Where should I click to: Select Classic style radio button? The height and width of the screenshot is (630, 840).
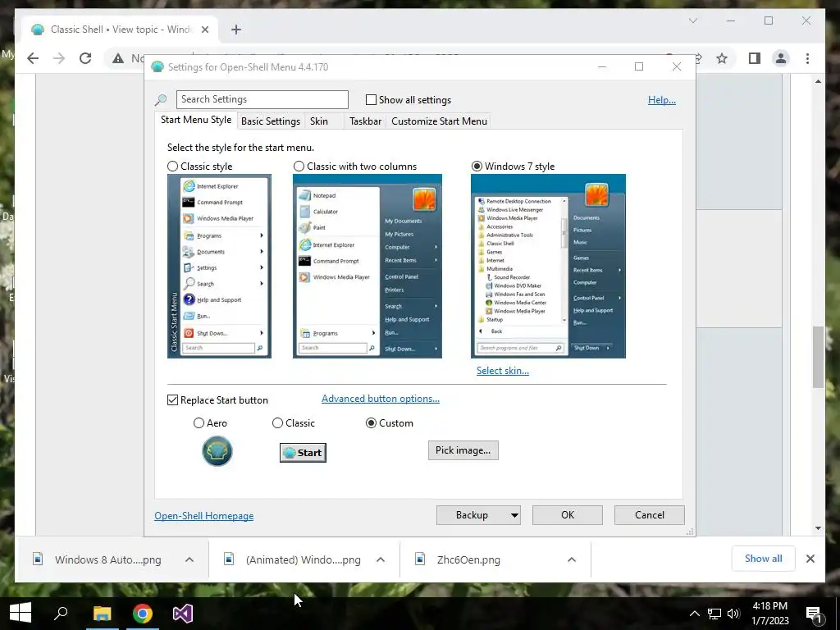(x=172, y=166)
